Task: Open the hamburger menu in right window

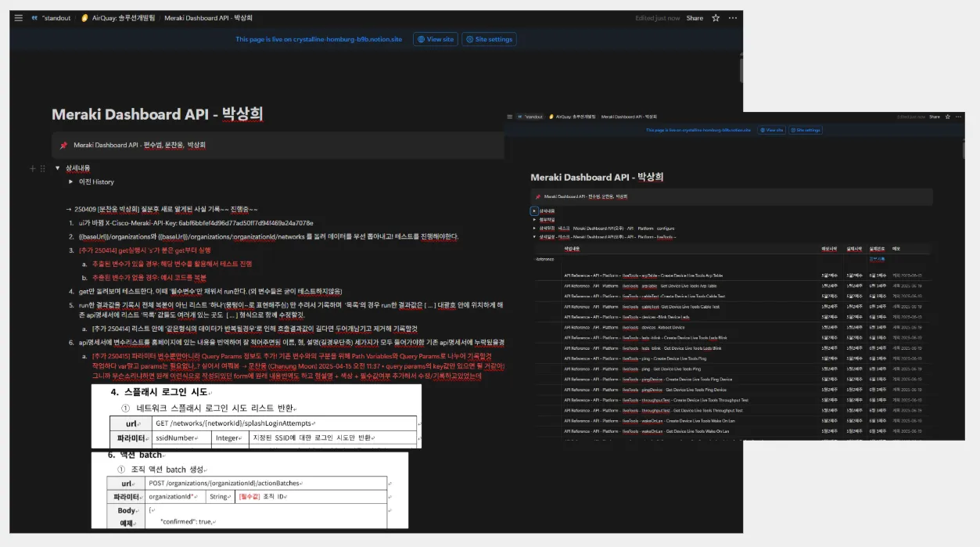Action: [509, 117]
